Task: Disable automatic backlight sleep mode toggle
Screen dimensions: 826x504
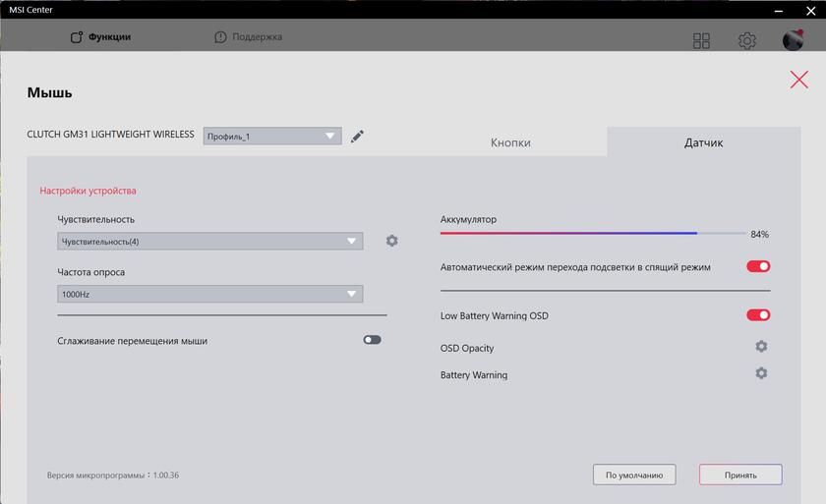Action: [x=758, y=266]
